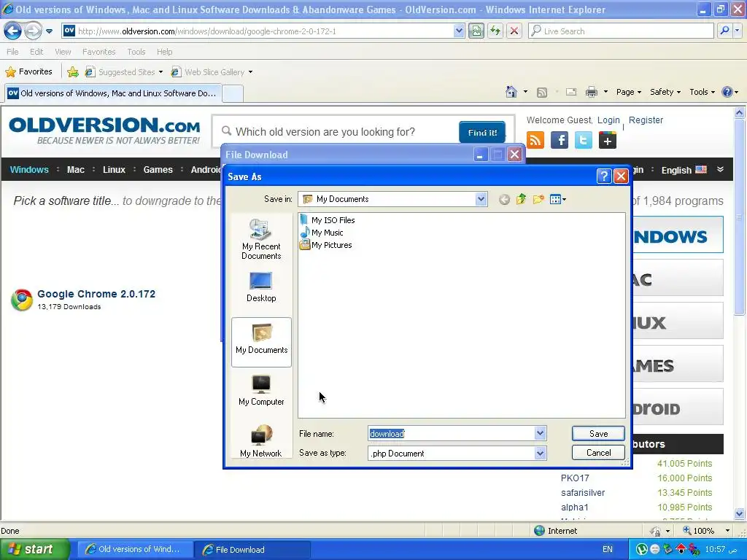This screenshot has height=560, width=747.
Task: Click the Save button
Action: click(x=598, y=433)
